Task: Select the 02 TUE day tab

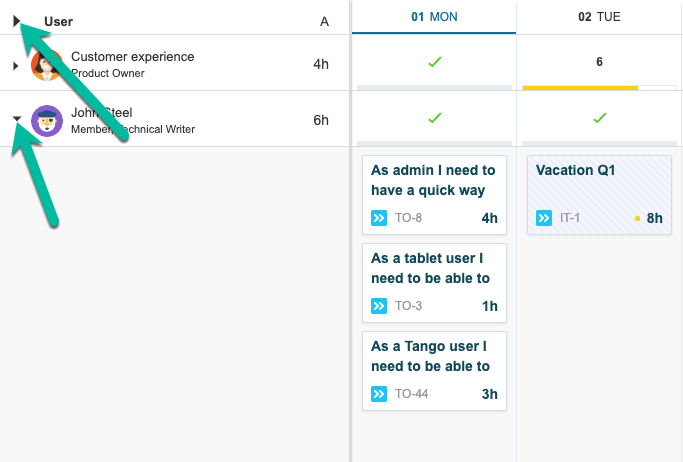Action: 599,17
